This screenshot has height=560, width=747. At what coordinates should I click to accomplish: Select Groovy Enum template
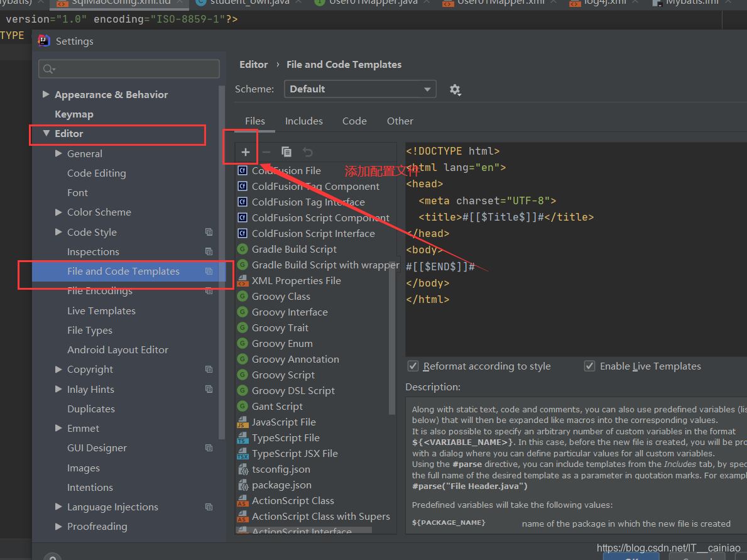[x=282, y=344]
